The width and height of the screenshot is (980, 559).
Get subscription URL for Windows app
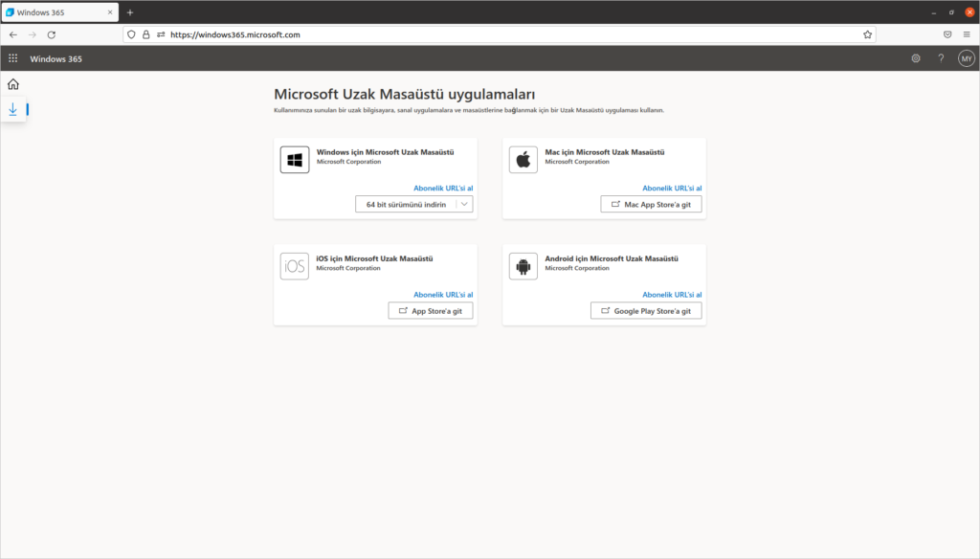[x=443, y=189]
